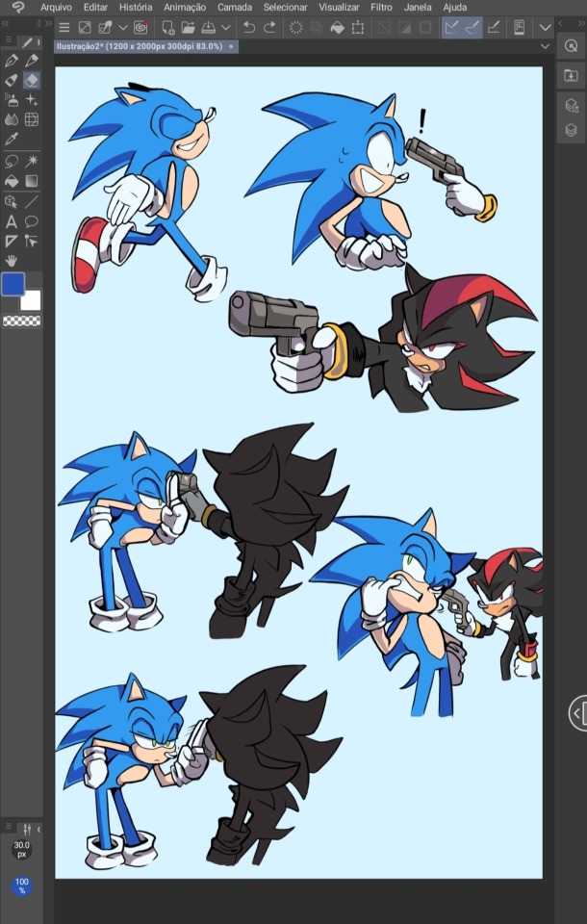Select the Eraser tool
This screenshot has height=924, width=587.
31,80
